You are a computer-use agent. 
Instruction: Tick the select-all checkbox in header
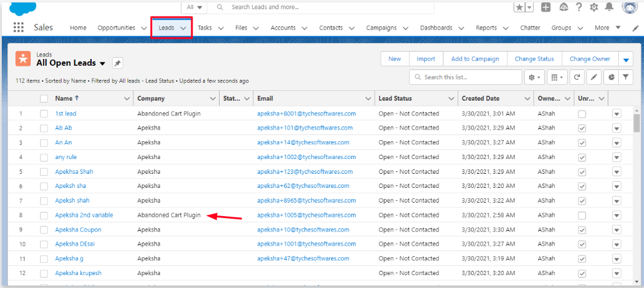coord(44,99)
